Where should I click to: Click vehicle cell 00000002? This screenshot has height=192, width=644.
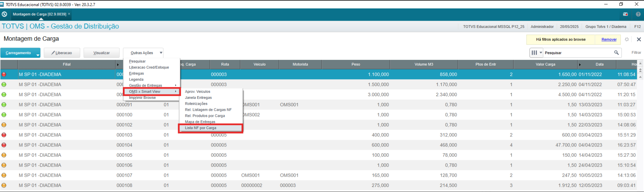[x=252, y=186]
